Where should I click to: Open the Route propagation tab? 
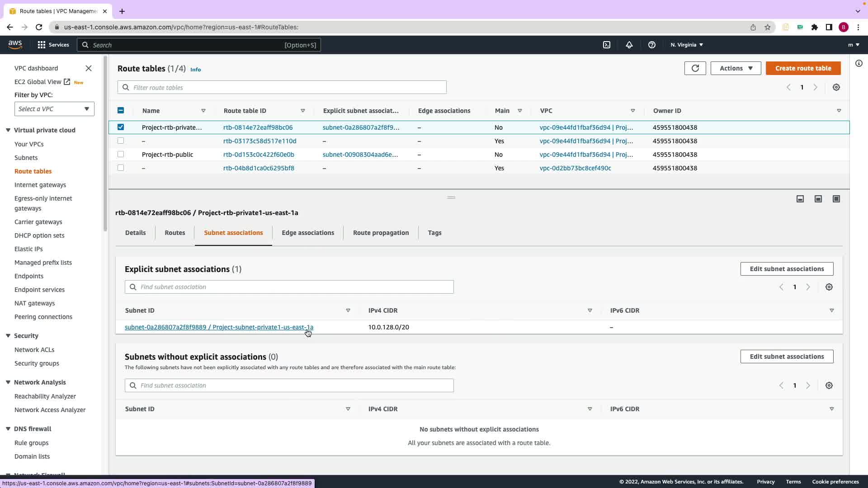click(381, 233)
